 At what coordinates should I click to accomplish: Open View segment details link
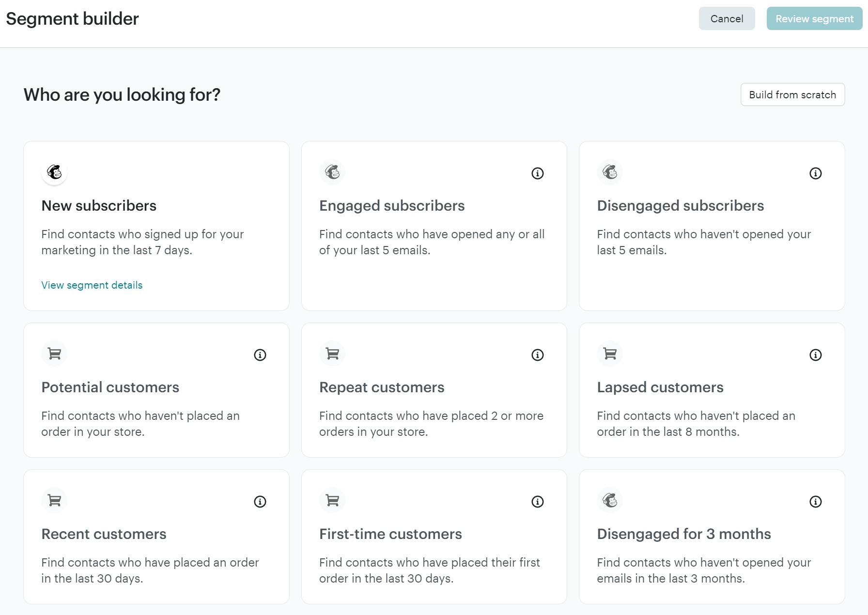coord(92,285)
